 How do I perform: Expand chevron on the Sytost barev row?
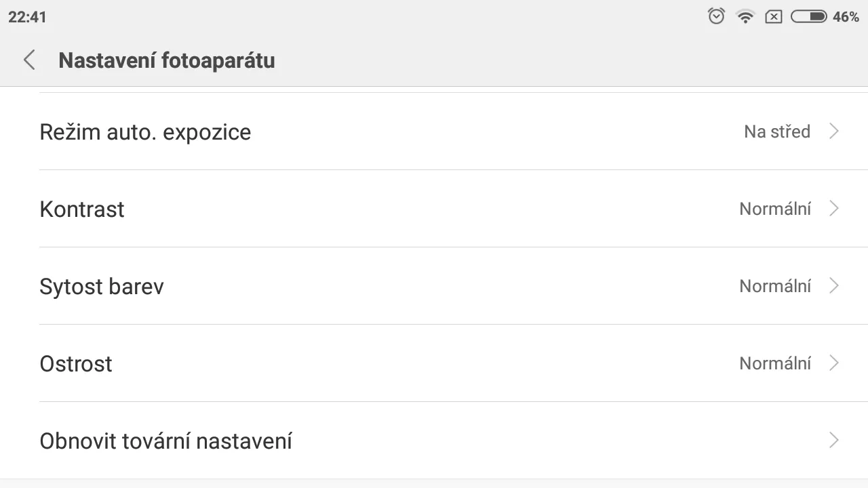pos(835,286)
